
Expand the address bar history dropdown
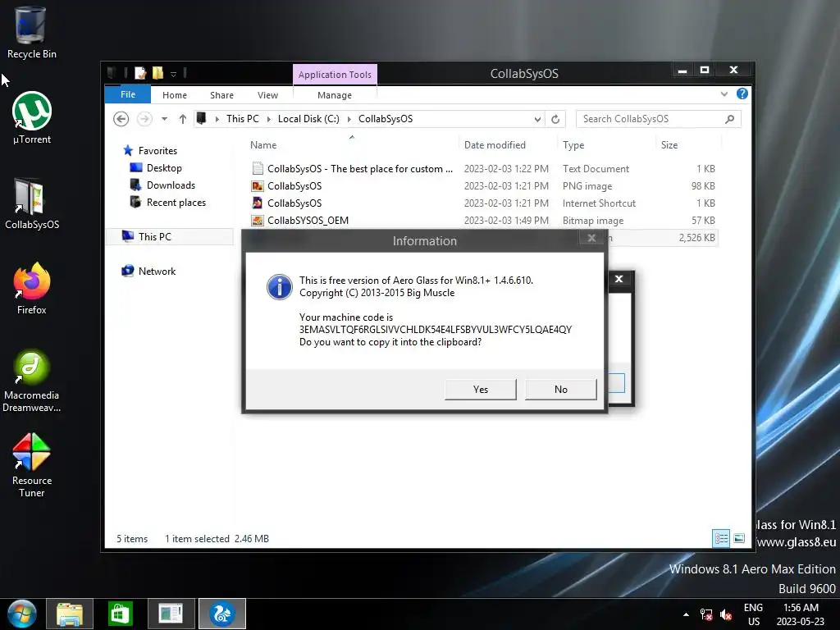pos(537,119)
